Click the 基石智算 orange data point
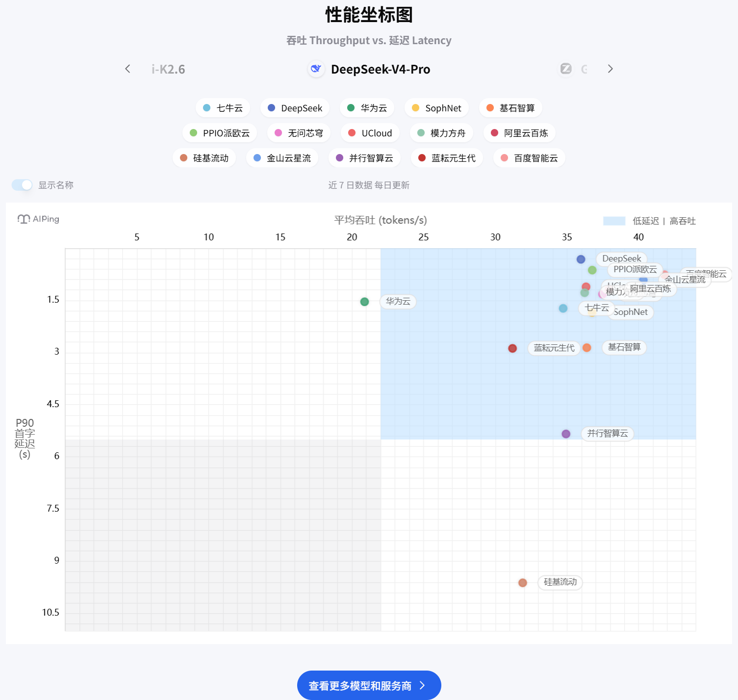The image size is (738, 700). click(586, 348)
